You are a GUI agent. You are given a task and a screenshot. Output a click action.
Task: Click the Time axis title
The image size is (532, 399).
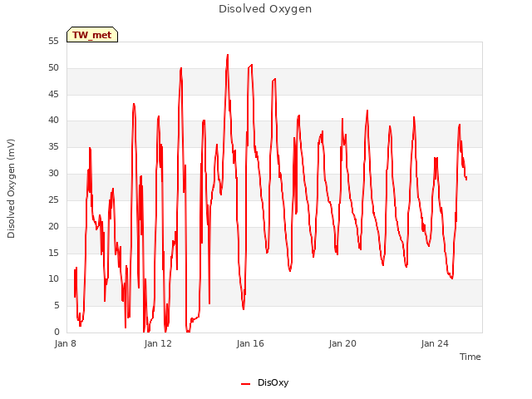click(470, 357)
